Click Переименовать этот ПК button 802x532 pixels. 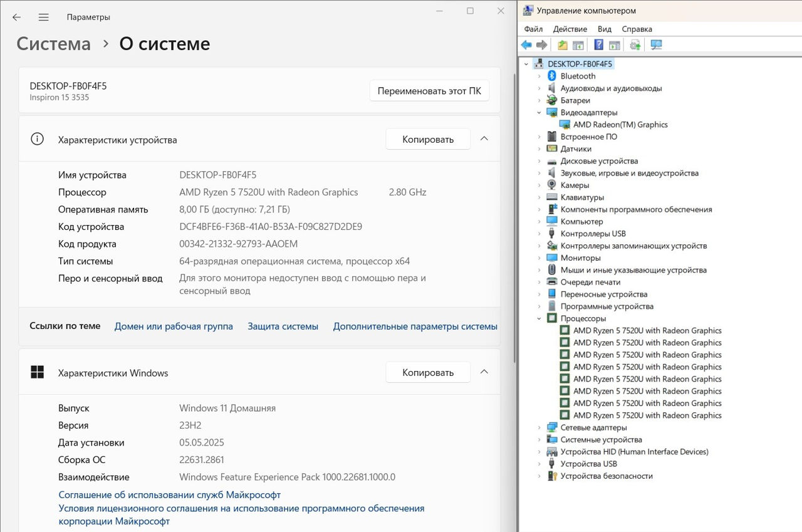tap(429, 91)
